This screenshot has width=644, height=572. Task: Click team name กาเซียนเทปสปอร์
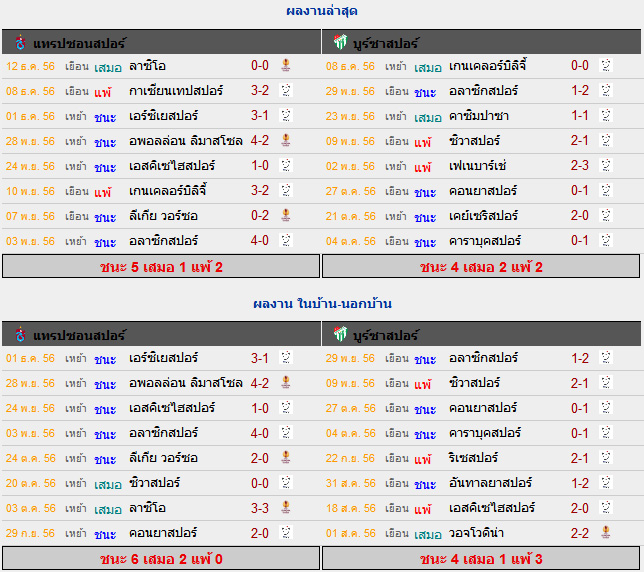point(176,90)
